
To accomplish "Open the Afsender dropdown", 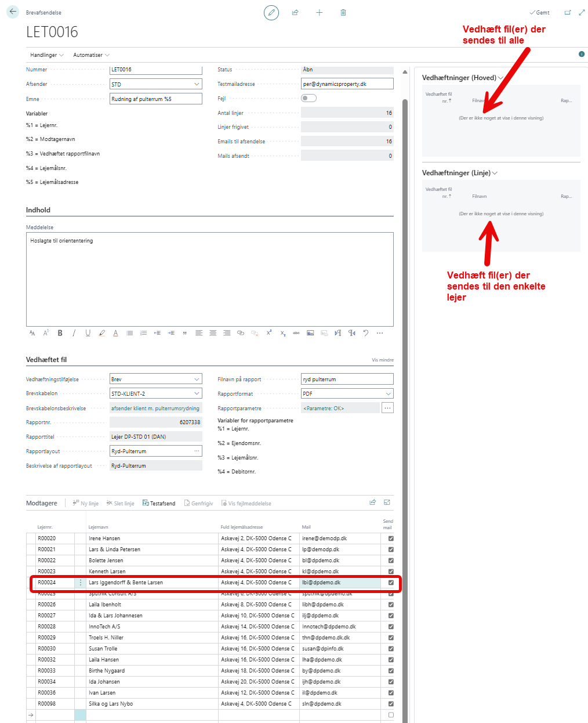I will click(x=197, y=84).
